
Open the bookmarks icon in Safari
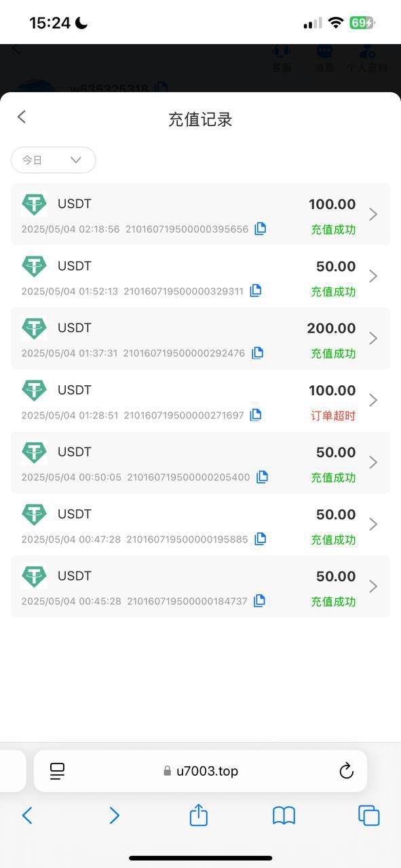[284, 816]
